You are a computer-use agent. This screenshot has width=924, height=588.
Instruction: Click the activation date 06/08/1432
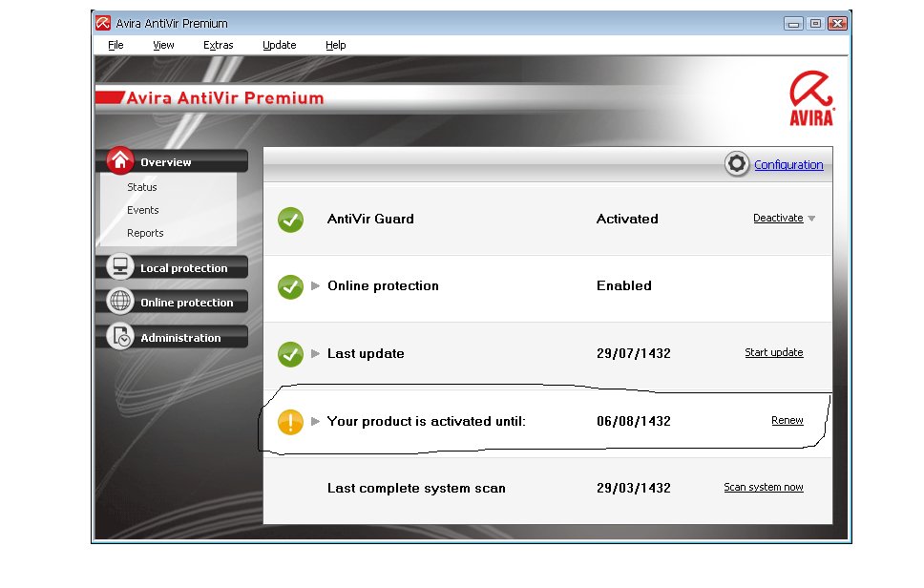point(634,421)
